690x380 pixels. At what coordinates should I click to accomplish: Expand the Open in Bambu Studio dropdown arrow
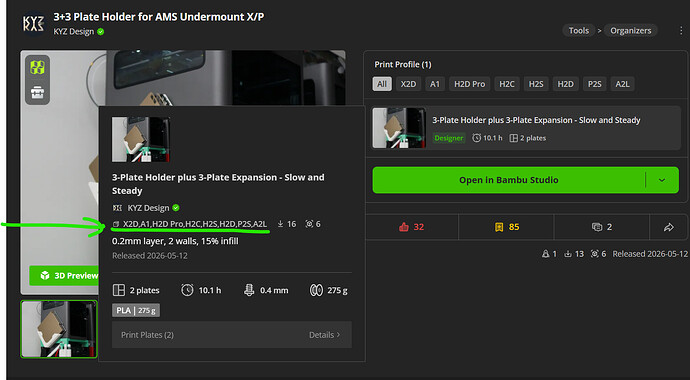662,180
